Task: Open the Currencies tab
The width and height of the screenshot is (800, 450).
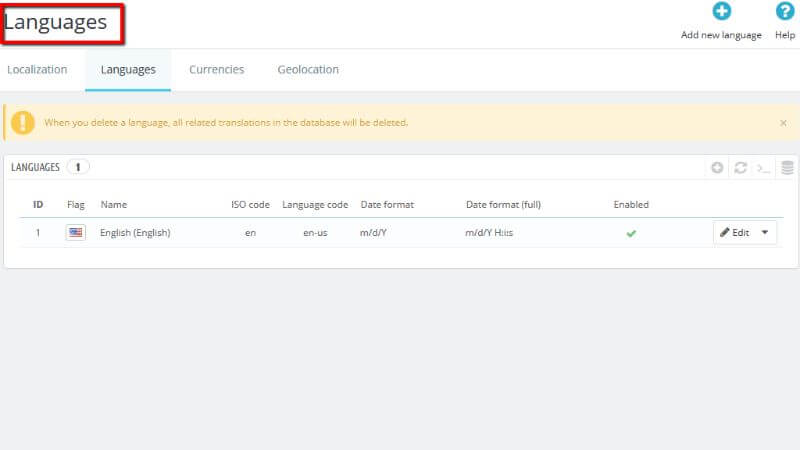Action: pos(216,69)
